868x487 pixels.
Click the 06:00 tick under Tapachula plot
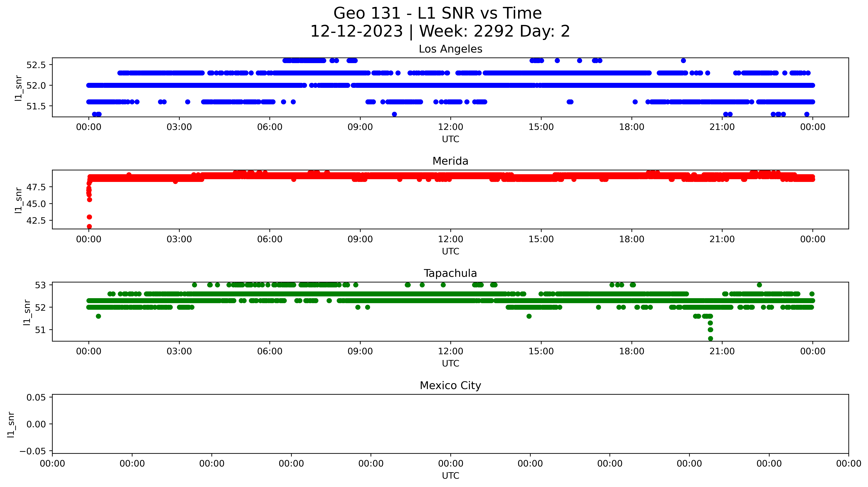(x=270, y=351)
